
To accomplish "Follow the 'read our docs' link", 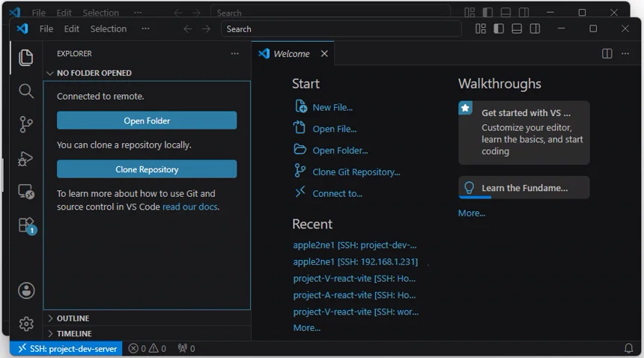I will pos(190,207).
